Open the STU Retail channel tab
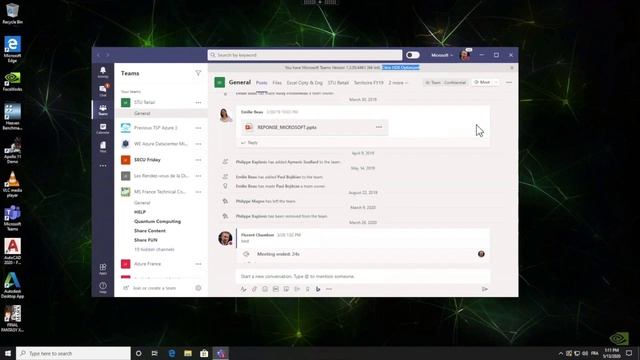The width and height of the screenshot is (640, 360). [x=338, y=83]
